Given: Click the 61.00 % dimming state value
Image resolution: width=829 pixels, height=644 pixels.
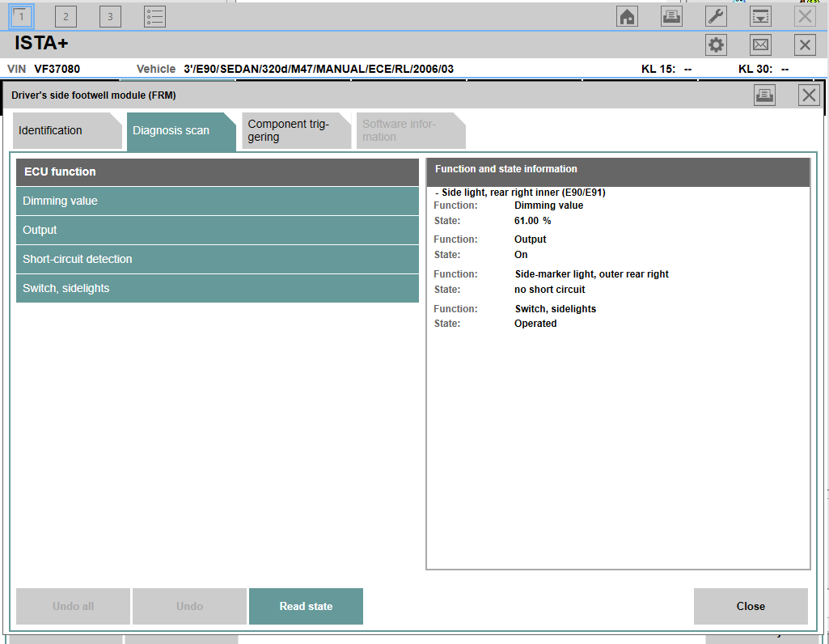Looking at the screenshot, I should (532, 221).
